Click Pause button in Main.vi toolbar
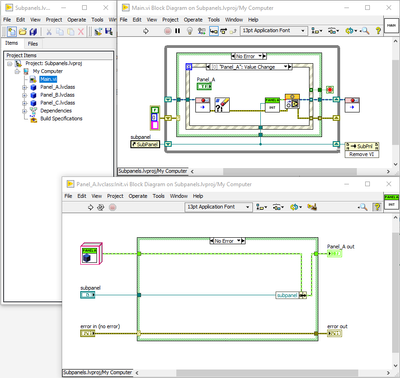This screenshot has width=400, height=378. [x=178, y=31]
